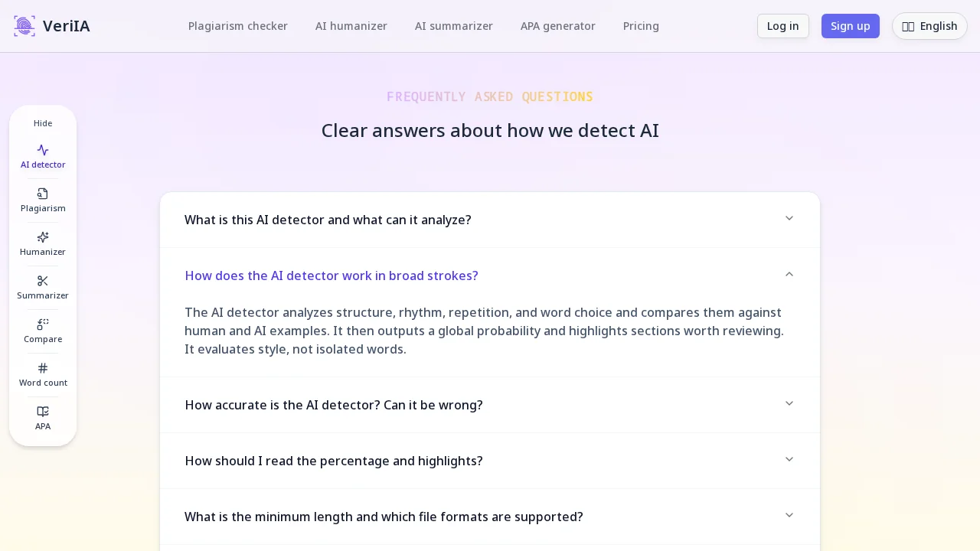Select the Summarizer scissors icon

point(43,281)
